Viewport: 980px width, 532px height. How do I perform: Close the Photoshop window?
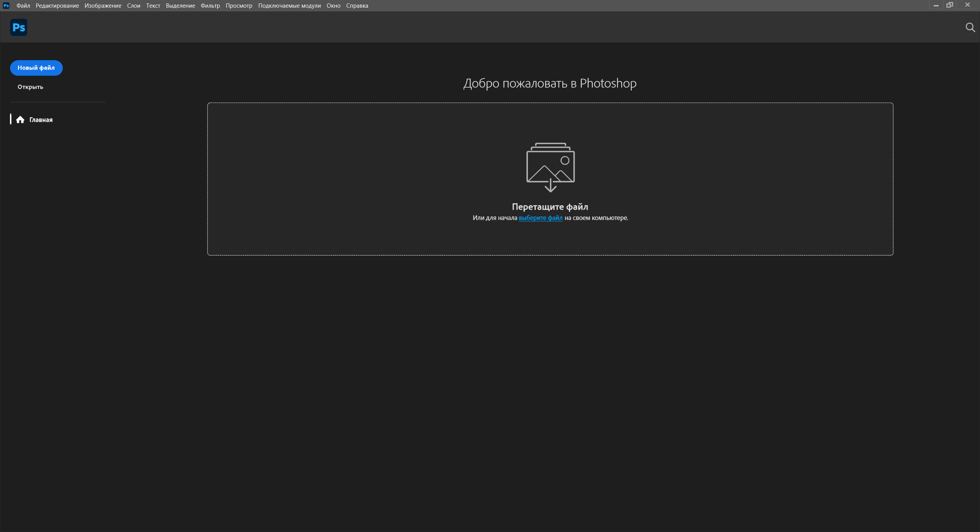pos(968,5)
